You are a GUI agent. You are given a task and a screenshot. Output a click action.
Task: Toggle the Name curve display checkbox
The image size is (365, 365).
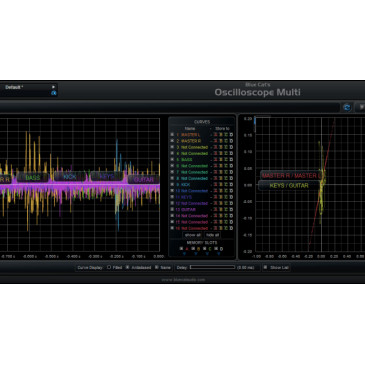tap(156, 267)
